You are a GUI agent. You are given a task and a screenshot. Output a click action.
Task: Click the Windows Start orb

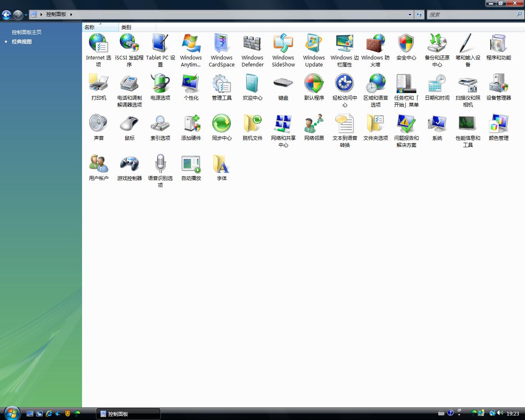point(11,413)
